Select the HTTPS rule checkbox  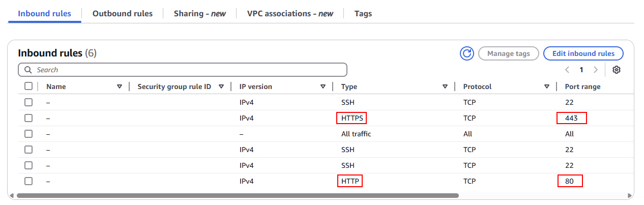(x=28, y=118)
